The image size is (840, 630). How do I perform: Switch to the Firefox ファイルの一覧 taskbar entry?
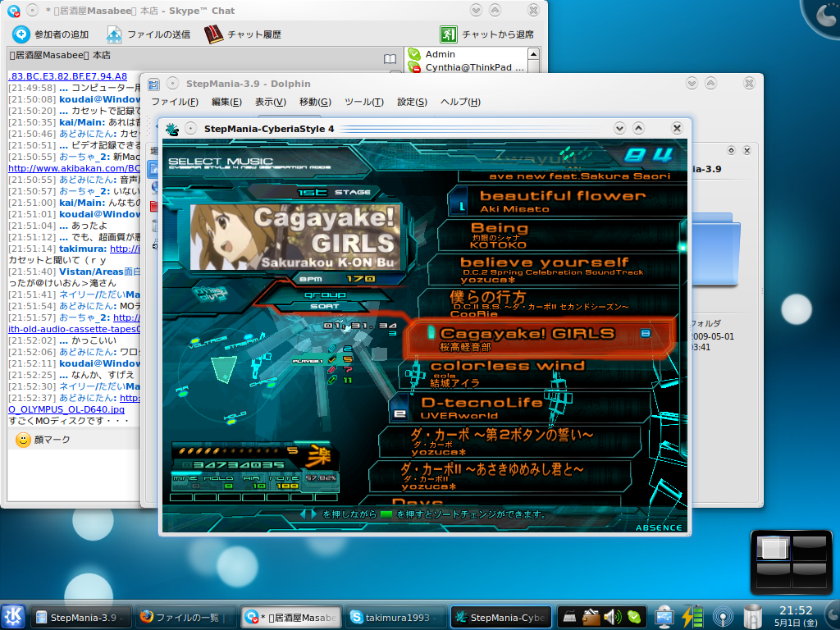pyautogui.click(x=186, y=618)
